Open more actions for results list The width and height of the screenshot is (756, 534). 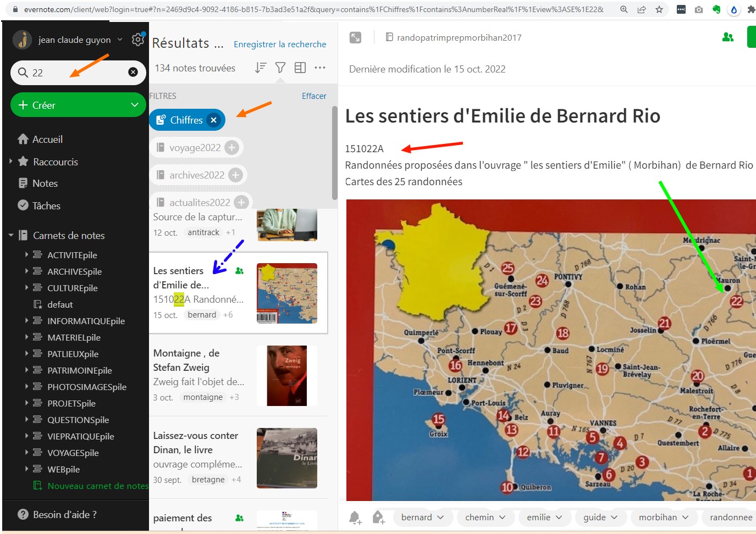320,68
